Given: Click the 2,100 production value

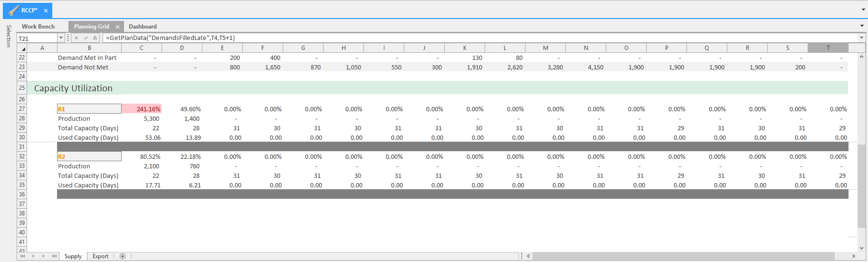Looking at the screenshot, I should (142, 166).
